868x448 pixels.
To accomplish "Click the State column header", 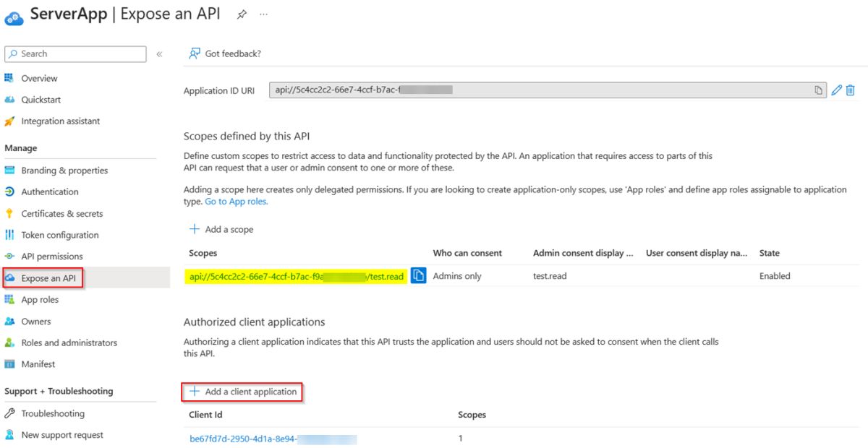I will [769, 253].
